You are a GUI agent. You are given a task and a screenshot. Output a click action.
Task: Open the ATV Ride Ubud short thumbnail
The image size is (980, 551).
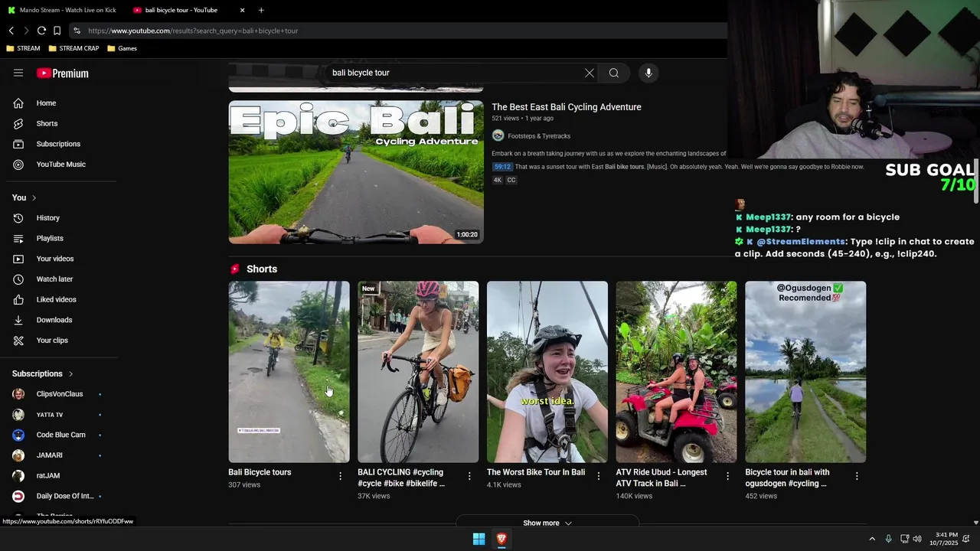676,372
